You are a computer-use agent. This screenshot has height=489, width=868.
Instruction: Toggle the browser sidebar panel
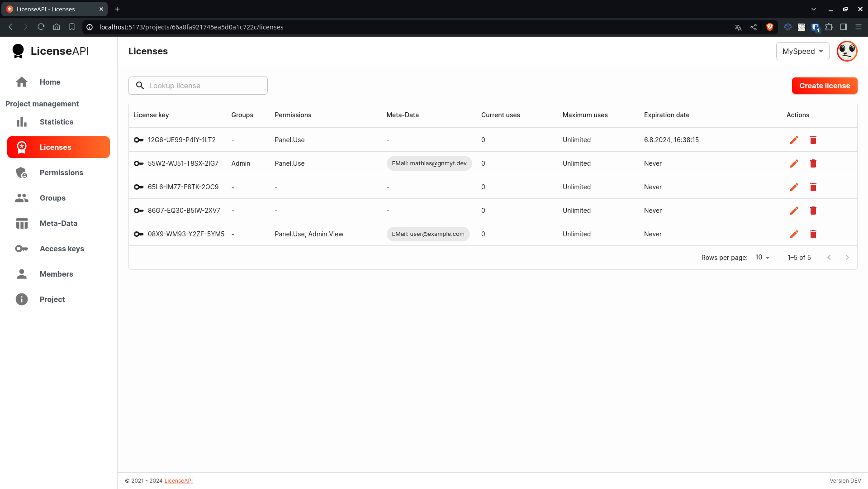coord(844,27)
